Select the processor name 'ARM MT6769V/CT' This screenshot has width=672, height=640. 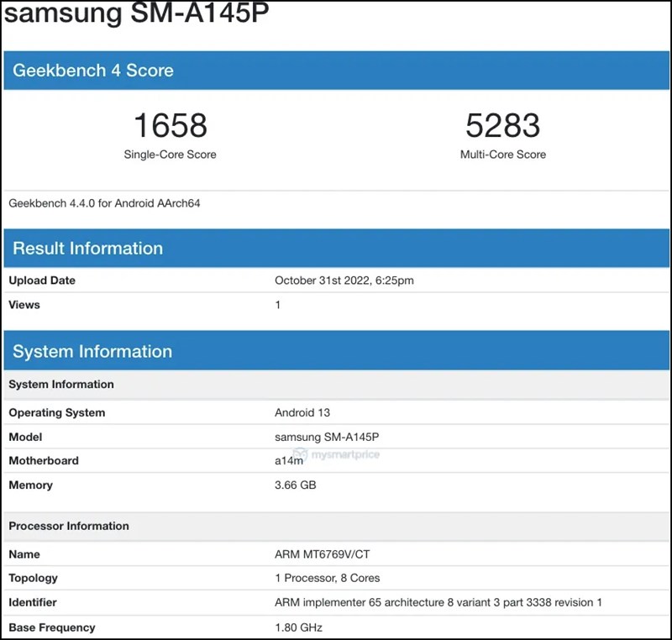[x=322, y=554]
